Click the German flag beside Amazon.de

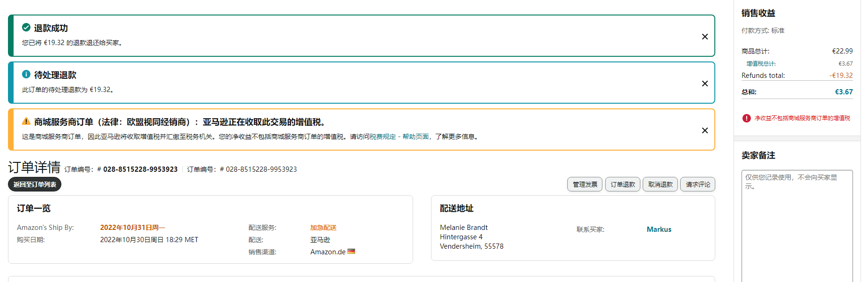point(351,252)
